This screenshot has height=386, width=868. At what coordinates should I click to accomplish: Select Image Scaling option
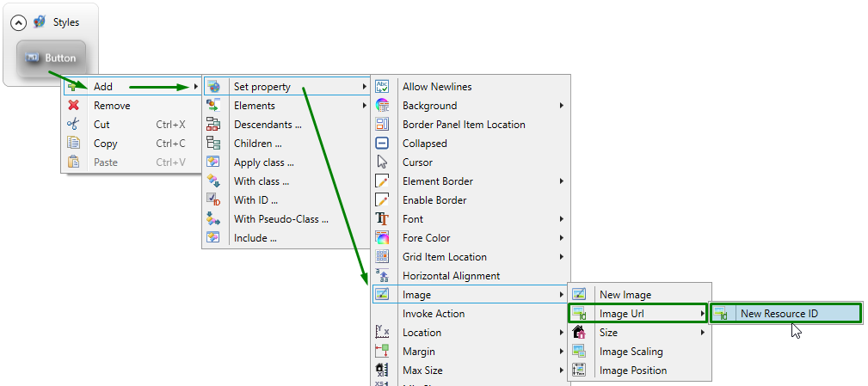pos(631,352)
